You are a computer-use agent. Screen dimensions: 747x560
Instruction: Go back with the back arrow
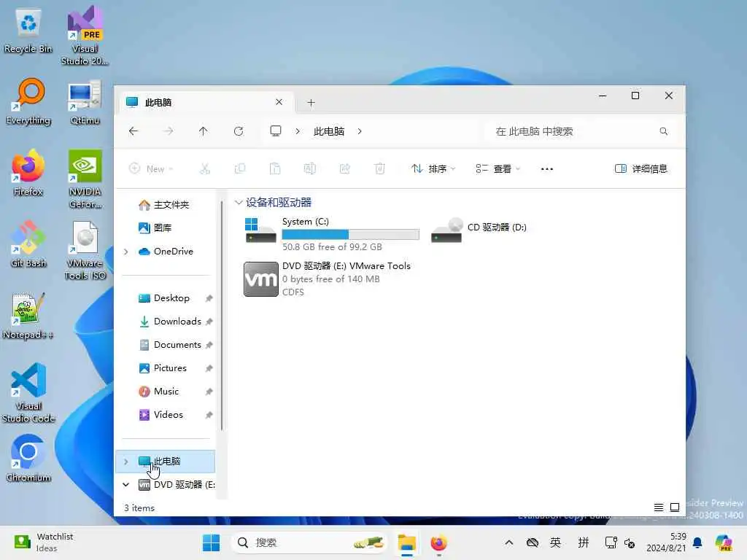click(133, 131)
